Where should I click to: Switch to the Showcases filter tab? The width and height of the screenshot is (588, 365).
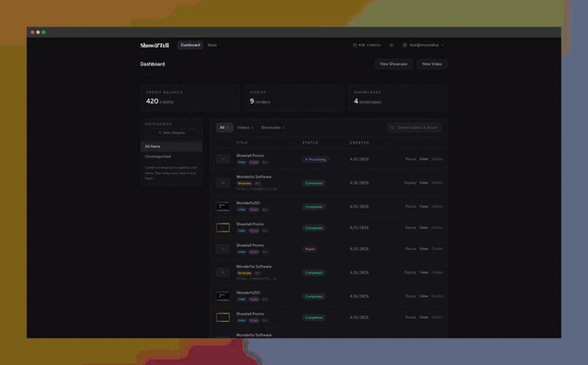click(x=272, y=128)
